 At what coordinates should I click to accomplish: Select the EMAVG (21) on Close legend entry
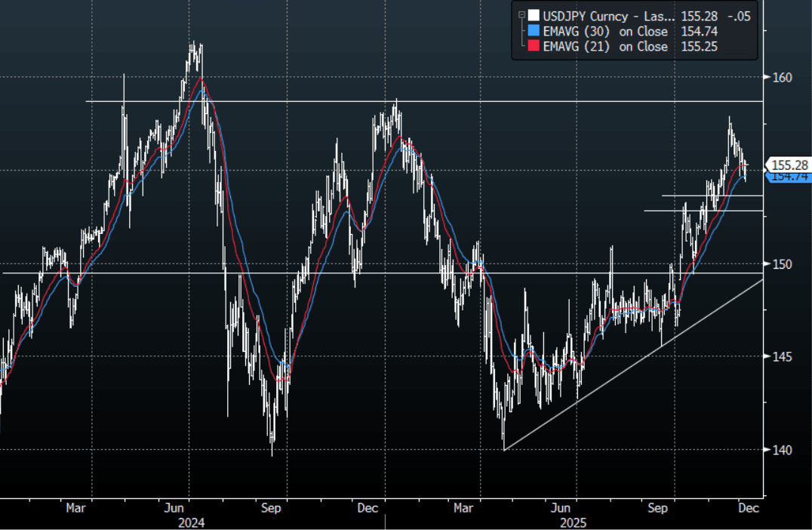pyautogui.click(x=607, y=47)
